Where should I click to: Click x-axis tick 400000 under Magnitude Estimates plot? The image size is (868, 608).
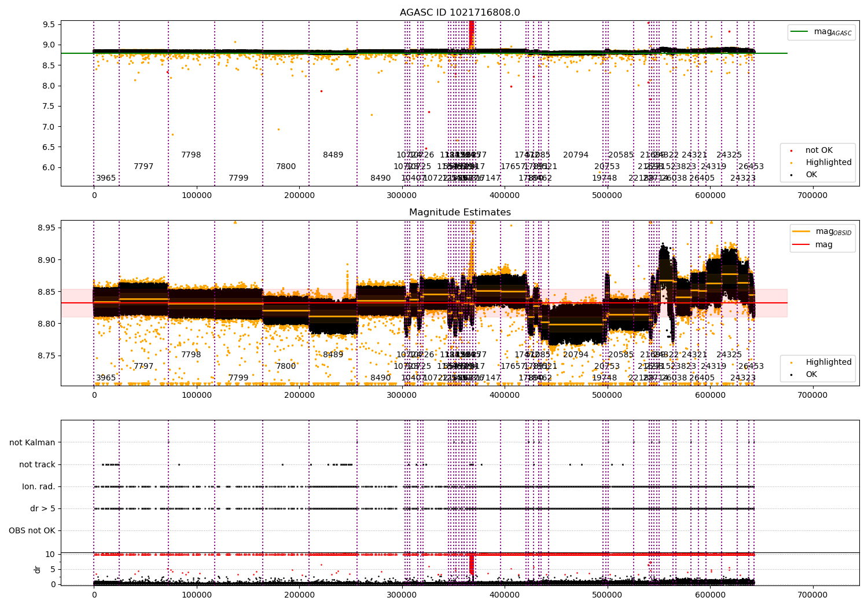click(505, 395)
